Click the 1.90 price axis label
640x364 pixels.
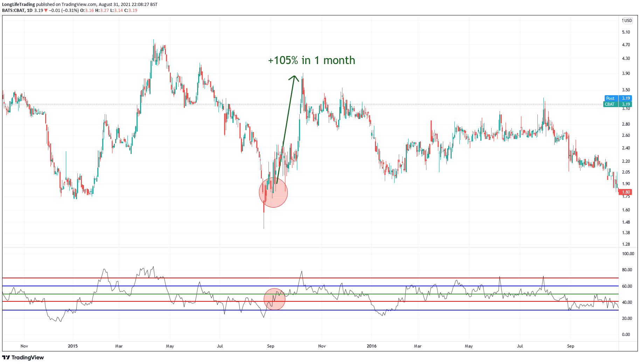626,184
